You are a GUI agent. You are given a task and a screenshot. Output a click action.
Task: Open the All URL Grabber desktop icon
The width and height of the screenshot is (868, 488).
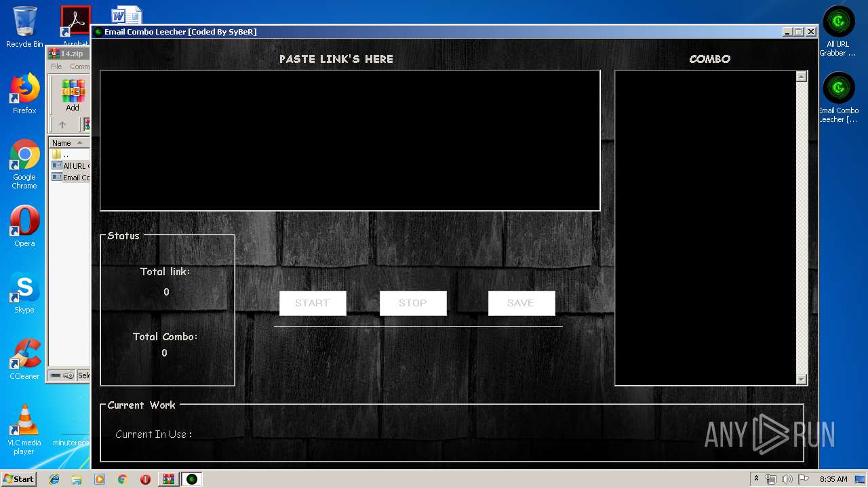pos(839,31)
